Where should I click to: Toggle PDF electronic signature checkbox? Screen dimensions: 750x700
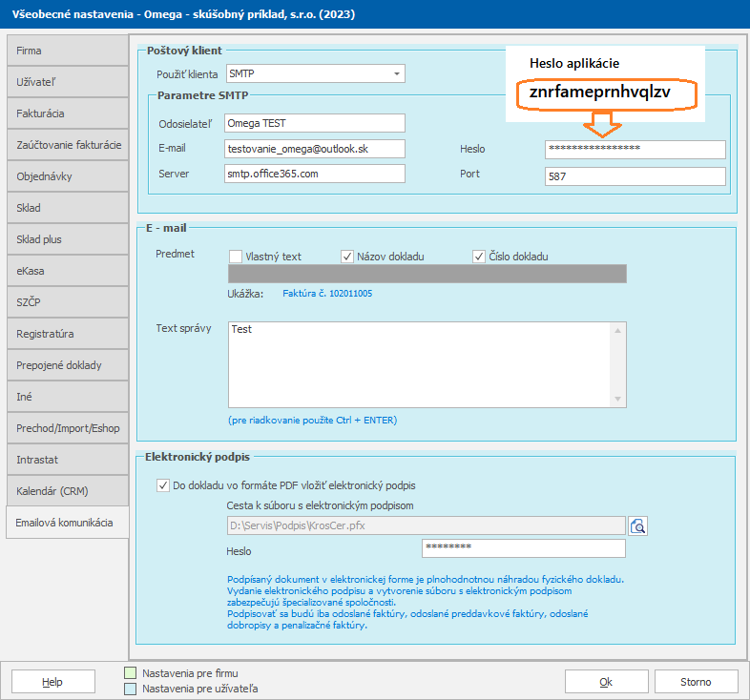[162, 485]
